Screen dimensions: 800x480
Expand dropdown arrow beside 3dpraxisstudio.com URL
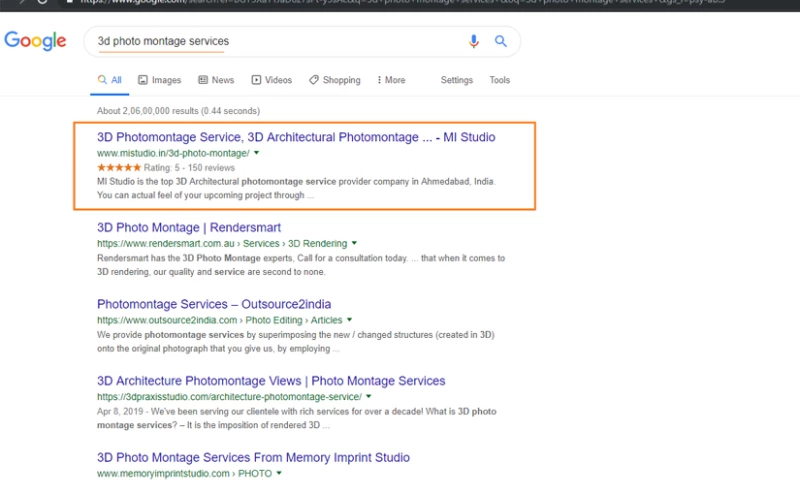click(x=368, y=396)
